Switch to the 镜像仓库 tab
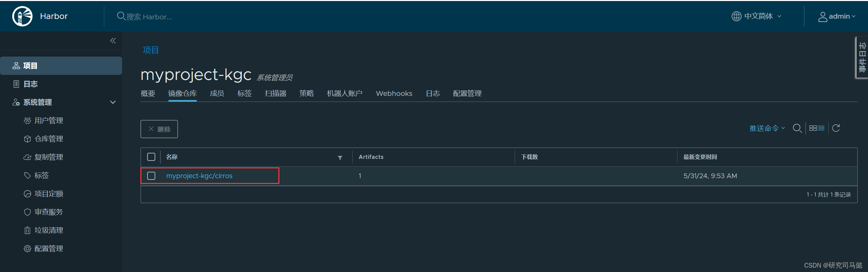 point(182,93)
